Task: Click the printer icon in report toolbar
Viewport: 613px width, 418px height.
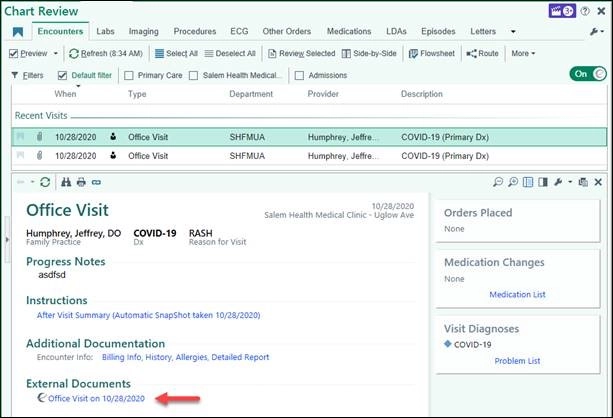Action: [x=81, y=182]
